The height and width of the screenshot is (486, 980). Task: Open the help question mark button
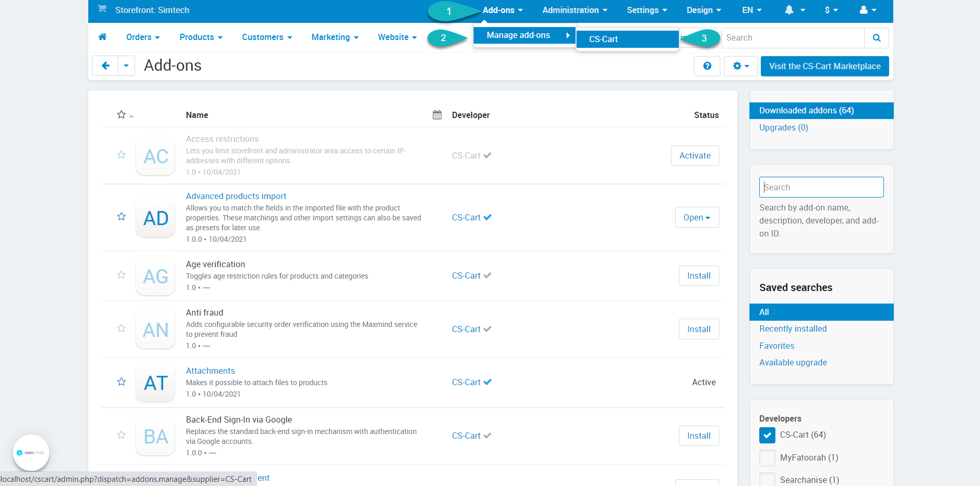click(707, 66)
